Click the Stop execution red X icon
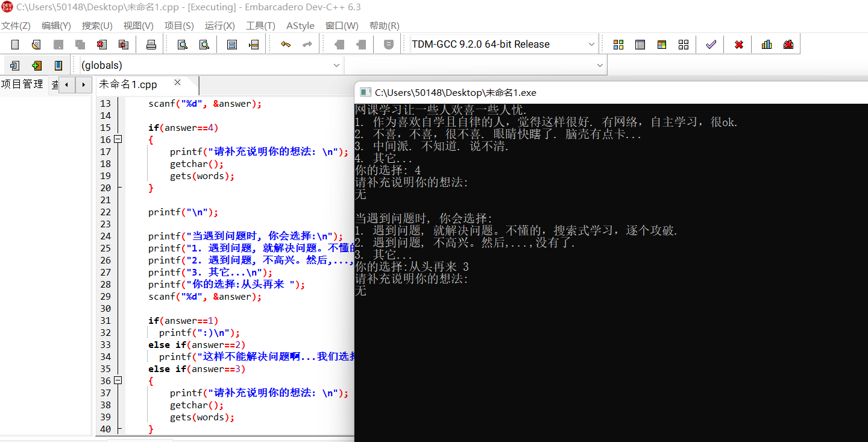 pos(739,45)
